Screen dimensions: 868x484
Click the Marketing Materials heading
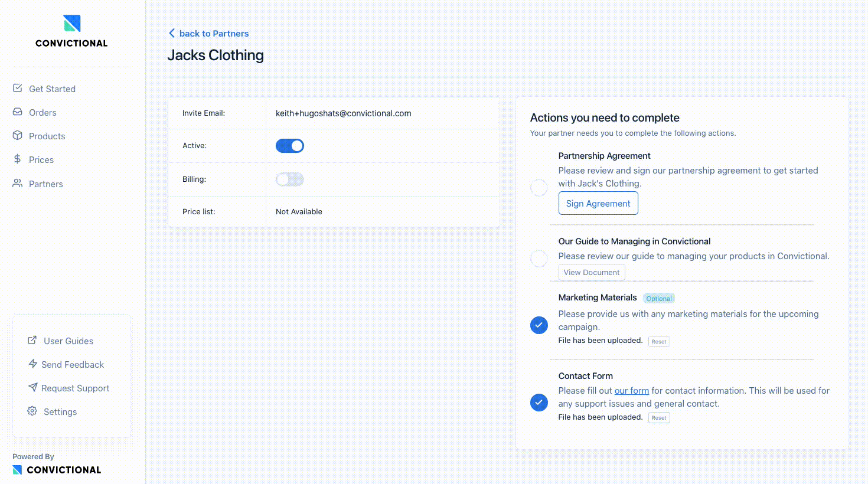[598, 297]
